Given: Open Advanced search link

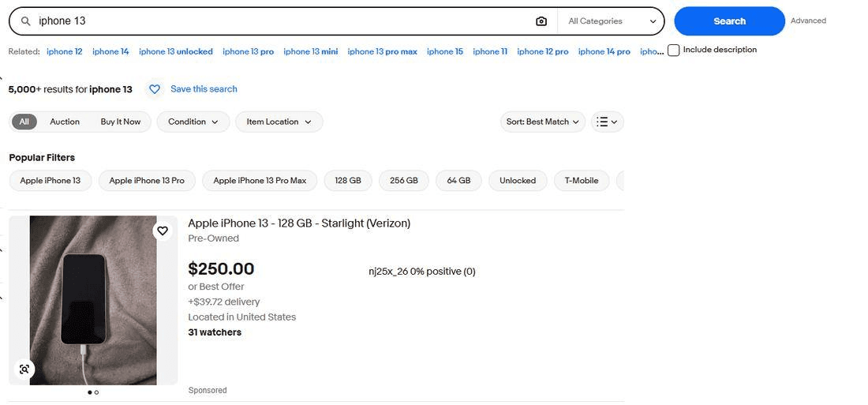Looking at the screenshot, I should point(808,21).
